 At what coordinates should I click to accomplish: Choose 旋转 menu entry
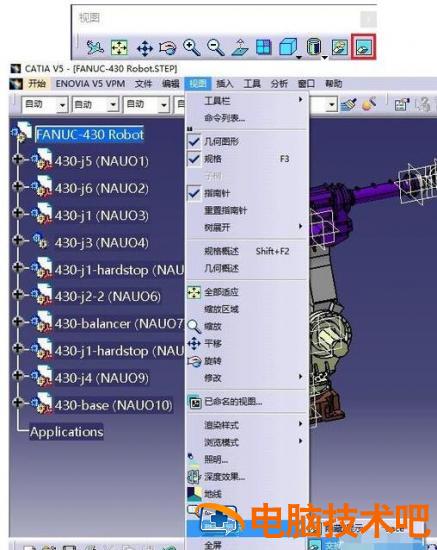pos(247,361)
